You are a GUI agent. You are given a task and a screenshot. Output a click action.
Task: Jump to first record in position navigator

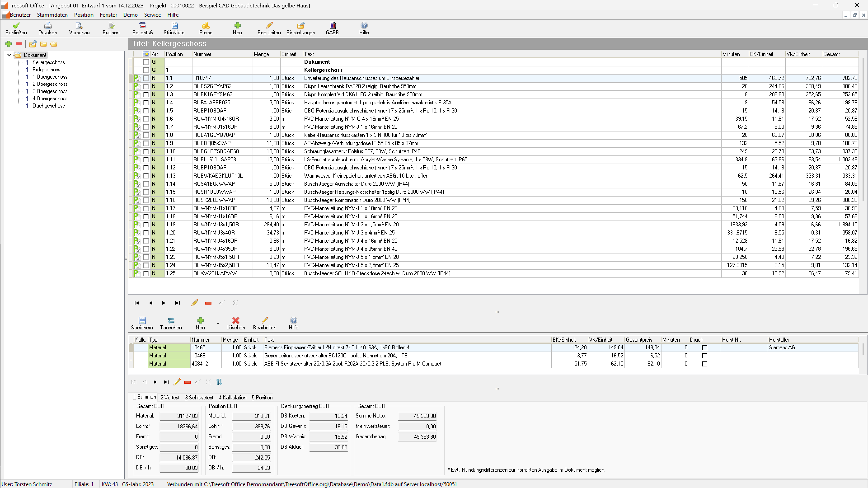pyautogui.click(x=137, y=303)
